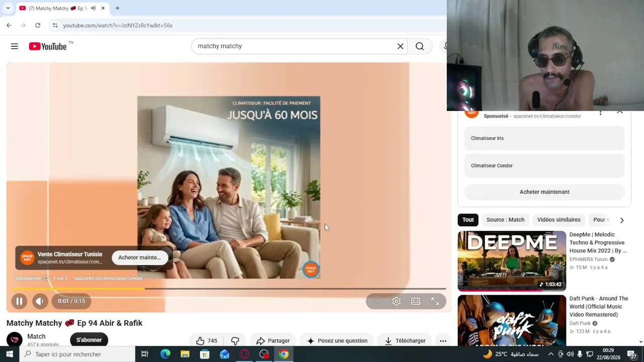Click Acheter mainte... on the video overlay
The image size is (644, 362).
(139, 257)
